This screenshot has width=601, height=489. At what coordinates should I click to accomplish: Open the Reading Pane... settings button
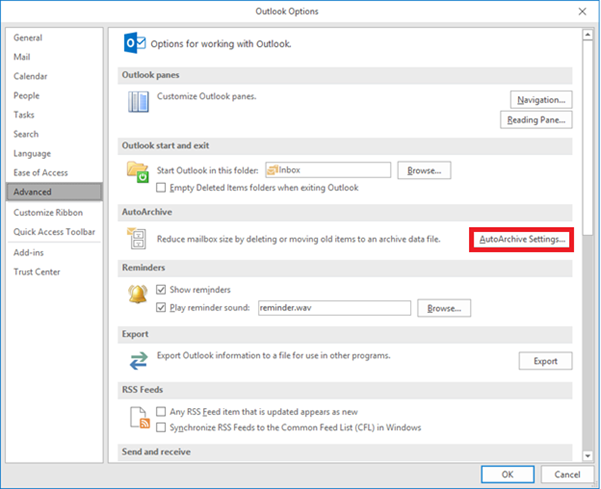click(x=536, y=120)
